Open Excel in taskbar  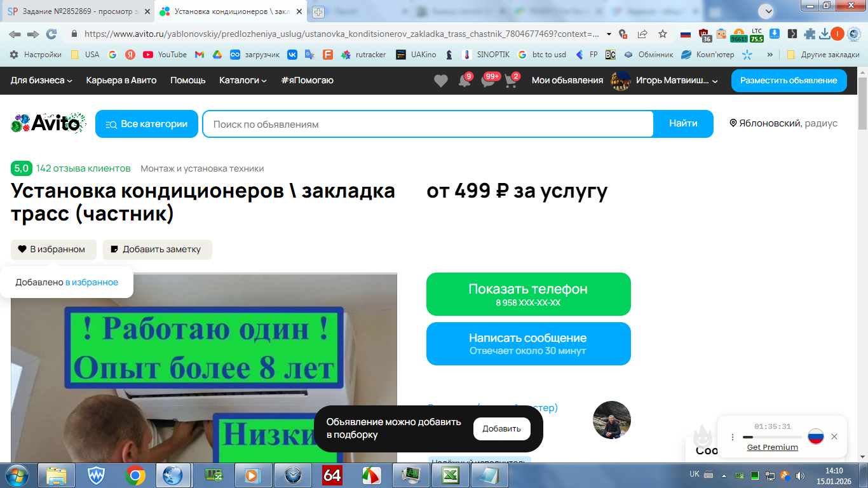[x=451, y=475]
